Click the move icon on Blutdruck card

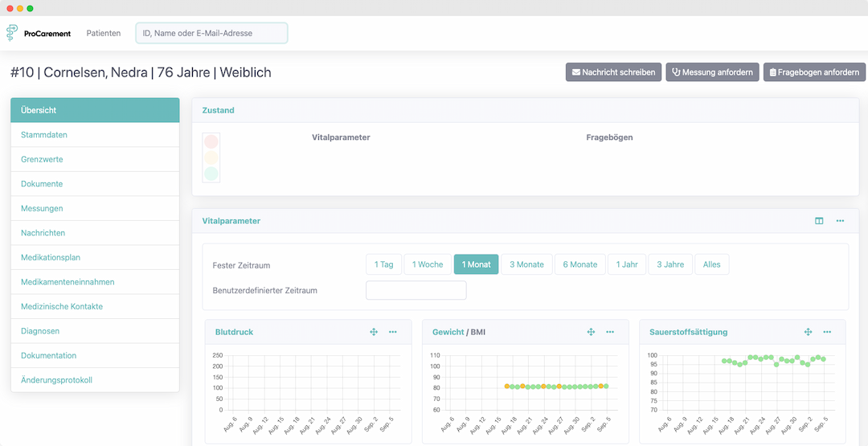coord(374,332)
